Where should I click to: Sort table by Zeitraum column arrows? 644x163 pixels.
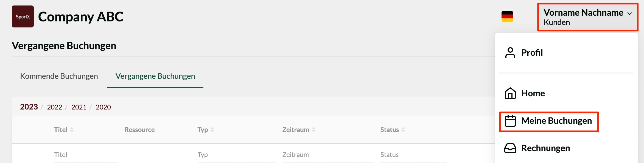[313, 130]
